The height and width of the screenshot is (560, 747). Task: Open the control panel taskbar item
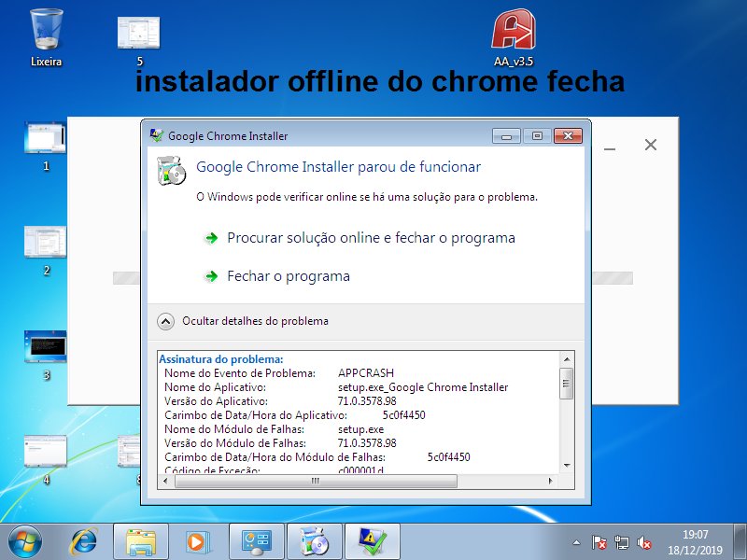click(256, 542)
